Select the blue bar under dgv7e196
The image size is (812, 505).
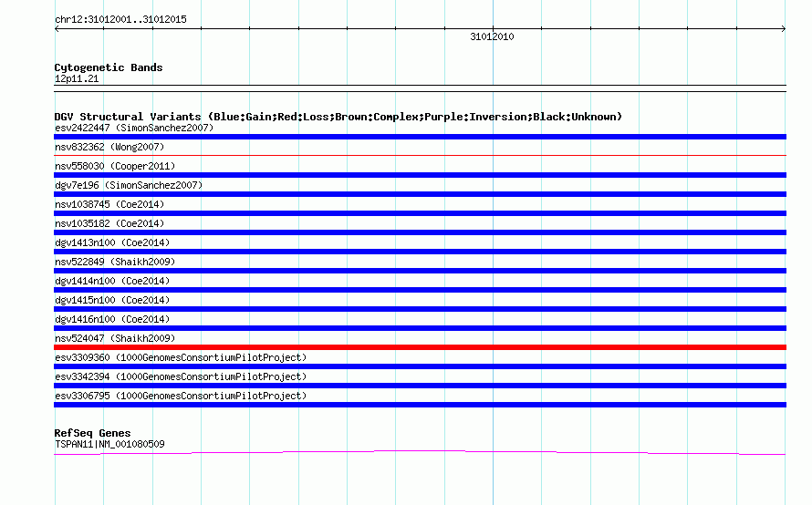[420, 194]
